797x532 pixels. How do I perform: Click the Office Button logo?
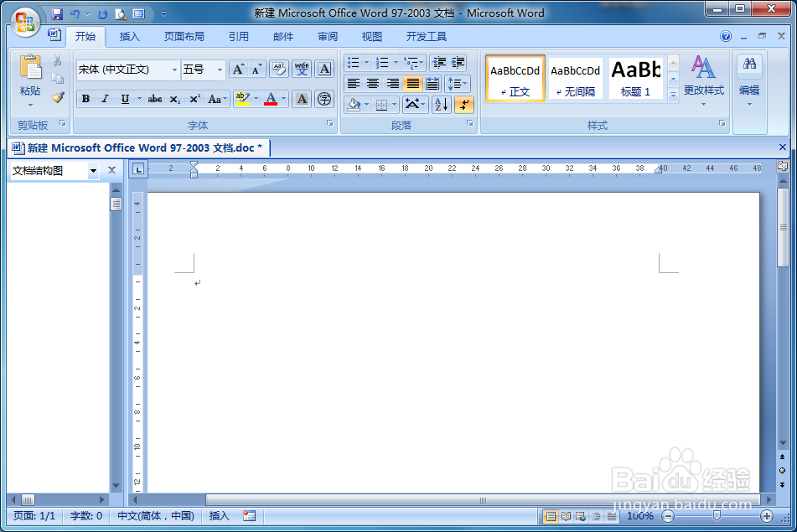pyautogui.click(x=24, y=23)
